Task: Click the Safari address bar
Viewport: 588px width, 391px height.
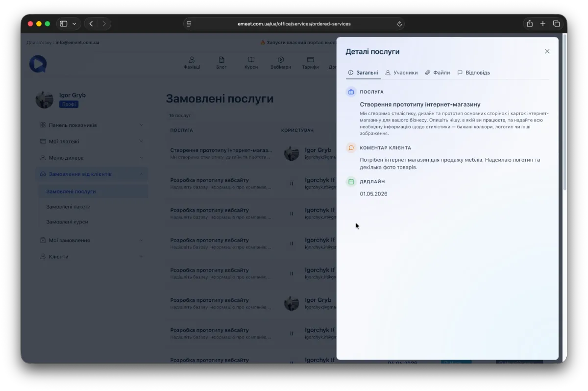Action: click(x=294, y=24)
